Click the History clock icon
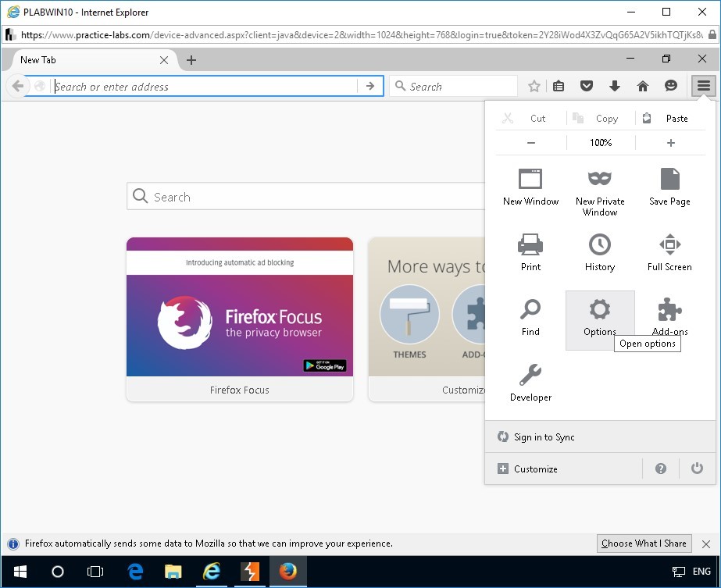The height and width of the screenshot is (588, 721). coord(599,245)
